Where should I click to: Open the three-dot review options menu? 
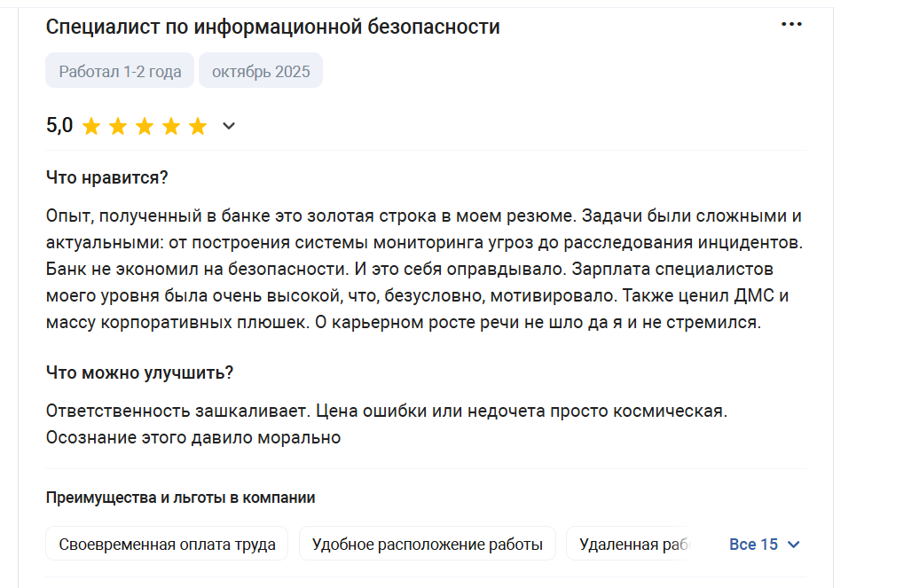click(791, 25)
